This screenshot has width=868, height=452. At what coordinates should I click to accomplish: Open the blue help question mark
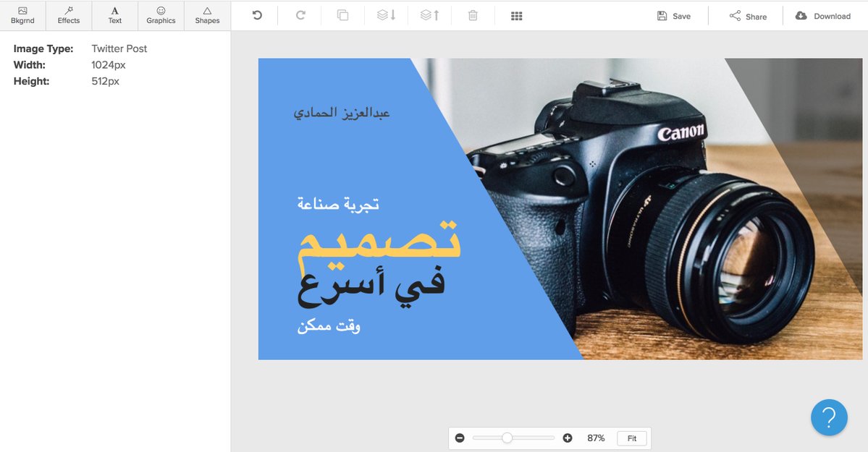pyautogui.click(x=829, y=417)
